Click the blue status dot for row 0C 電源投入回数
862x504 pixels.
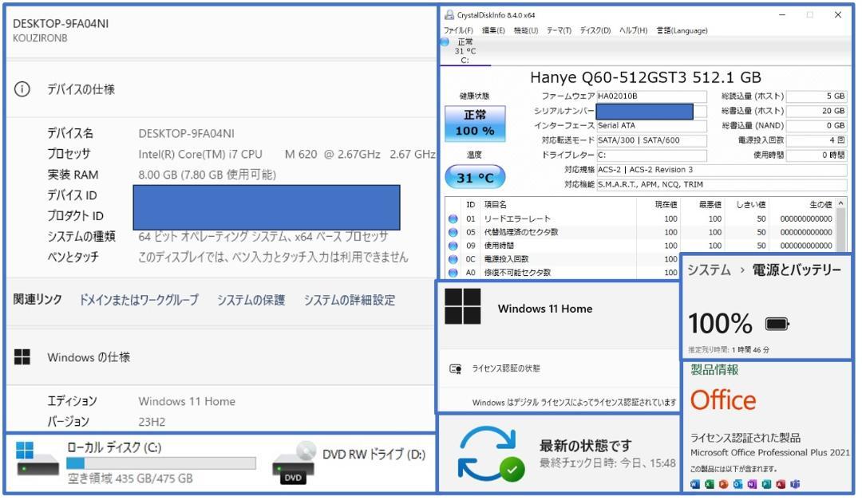[x=453, y=259]
